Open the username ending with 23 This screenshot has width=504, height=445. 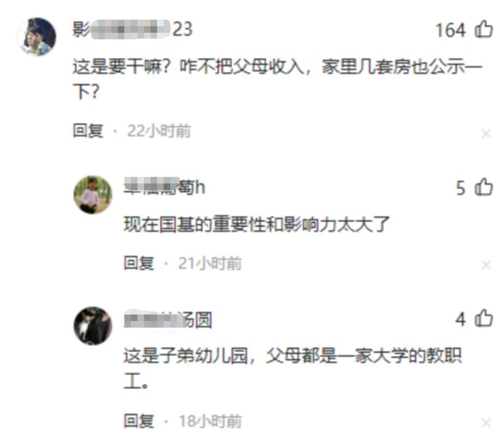[x=133, y=29]
